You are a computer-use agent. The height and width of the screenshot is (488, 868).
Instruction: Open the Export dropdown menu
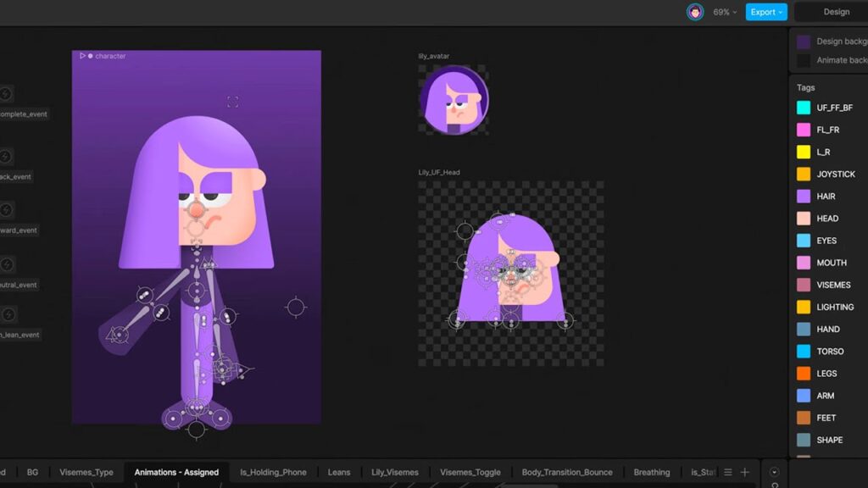(x=766, y=12)
